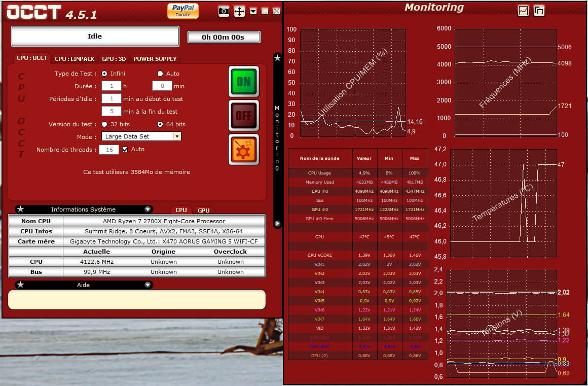Select the Auto test type radio
This screenshot has width=588, height=386.
pos(160,74)
